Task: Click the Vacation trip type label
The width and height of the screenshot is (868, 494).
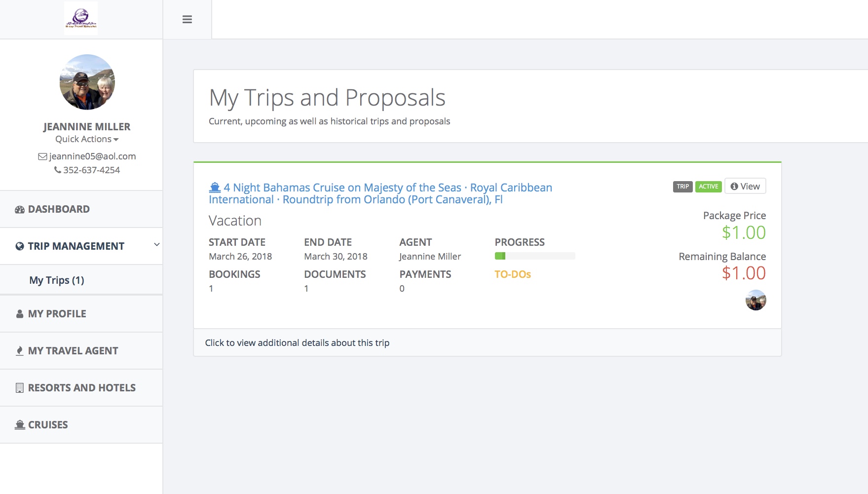Action: pos(235,221)
